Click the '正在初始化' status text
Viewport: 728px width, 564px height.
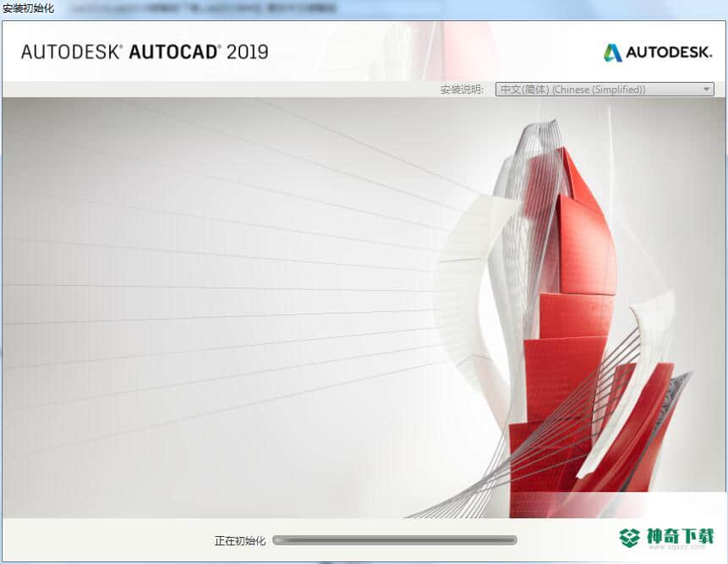click(x=240, y=541)
